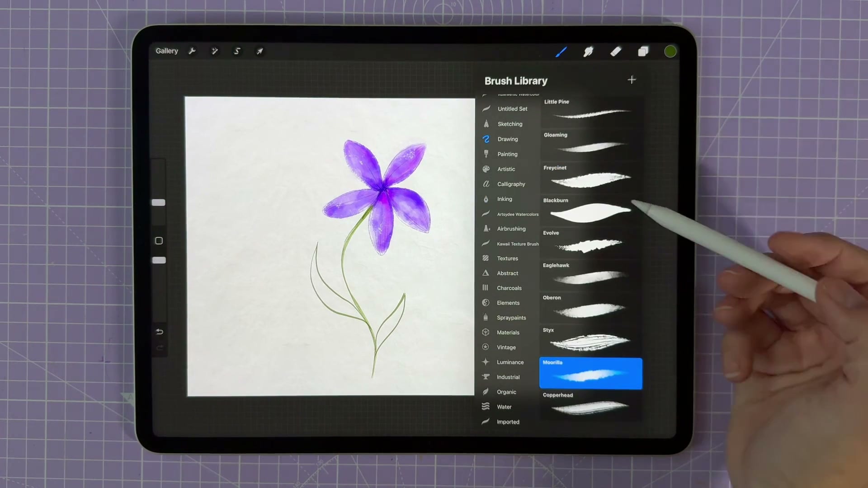Open the Water brush set
The height and width of the screenshot is (488, 868).
(509, 407)
